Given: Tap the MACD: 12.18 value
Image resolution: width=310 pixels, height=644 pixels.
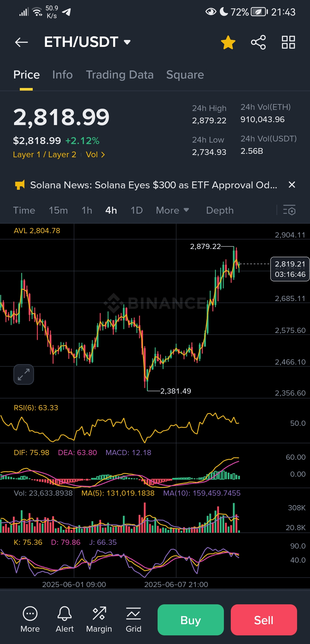Looking at the screenshot, I should (128, 453).
